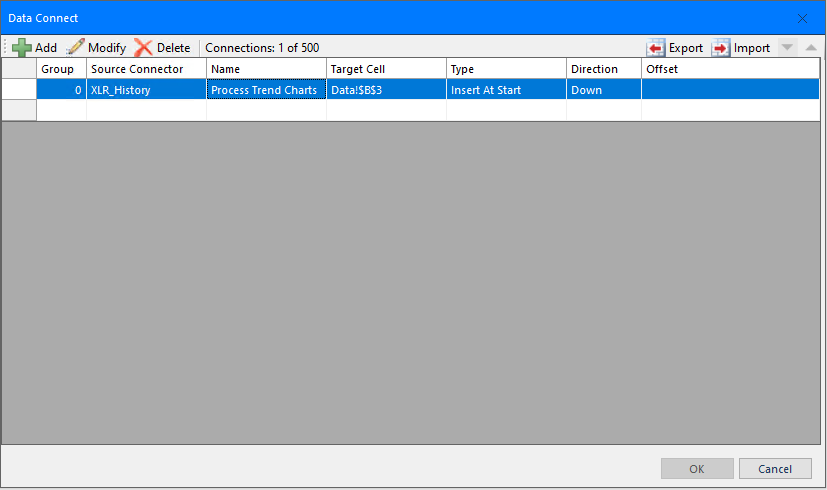The width and height of the screenshot is (827, 490).
Task: Click the Import text label
Action: tap(752, 48)
